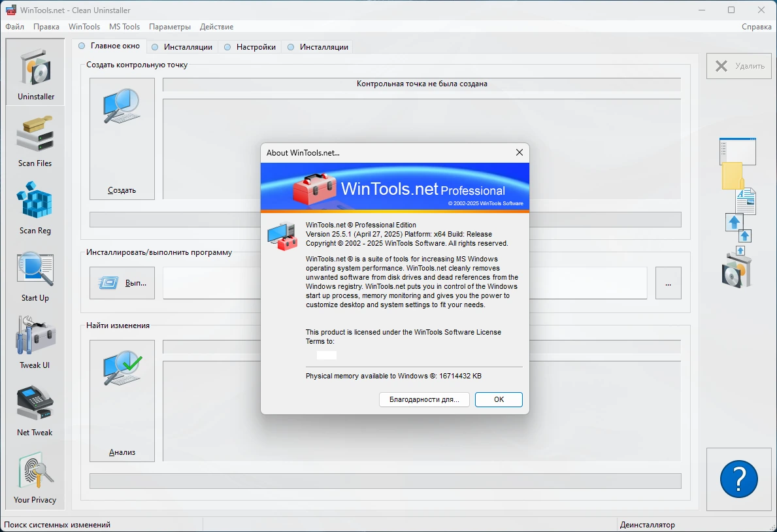Open the Start Up manager
The height and width of the screenshot is (532, 777).
[35, 276]
